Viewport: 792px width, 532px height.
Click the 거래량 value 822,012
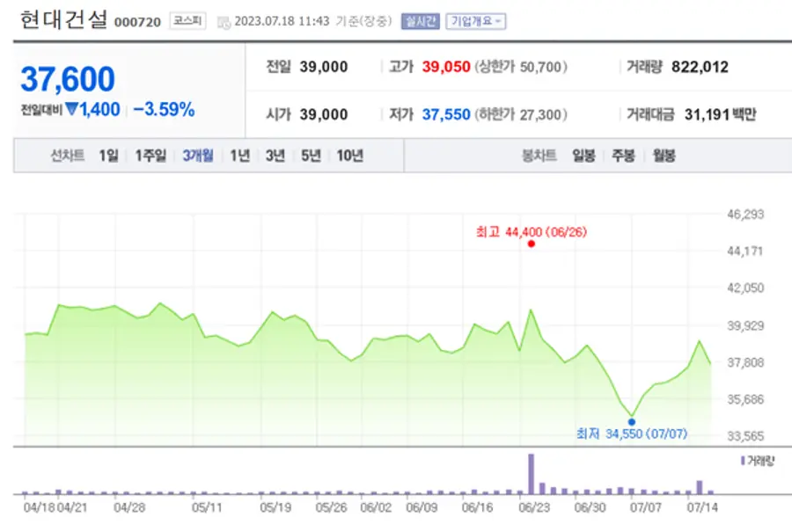coord(700,67)
